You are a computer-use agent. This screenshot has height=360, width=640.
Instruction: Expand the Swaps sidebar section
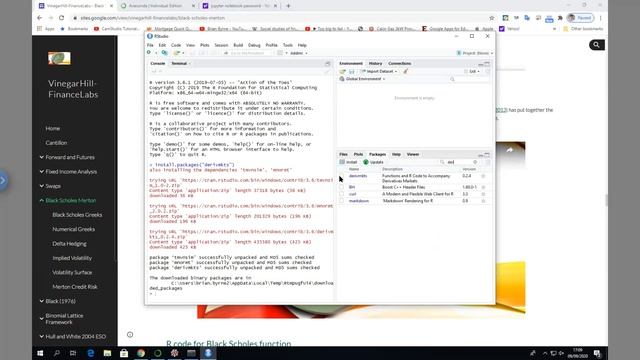pos(42,186)
